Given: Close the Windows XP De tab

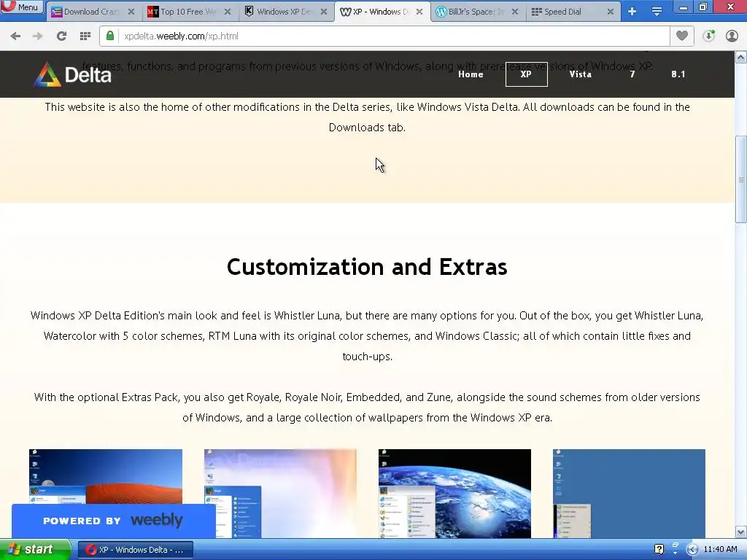Looking at the screenshot, I should click(x=324, y=12).
